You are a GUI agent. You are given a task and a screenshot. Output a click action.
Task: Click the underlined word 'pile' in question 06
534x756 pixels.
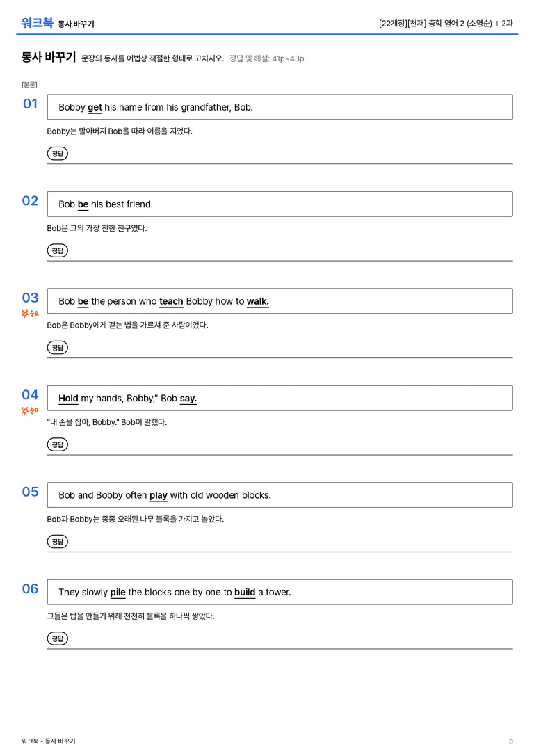118,593
